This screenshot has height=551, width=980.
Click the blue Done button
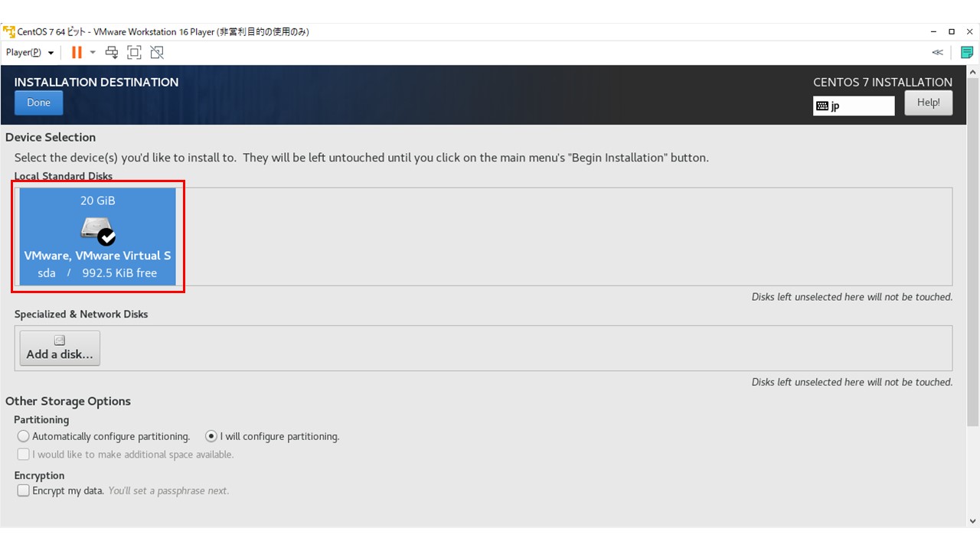[38, 103]
